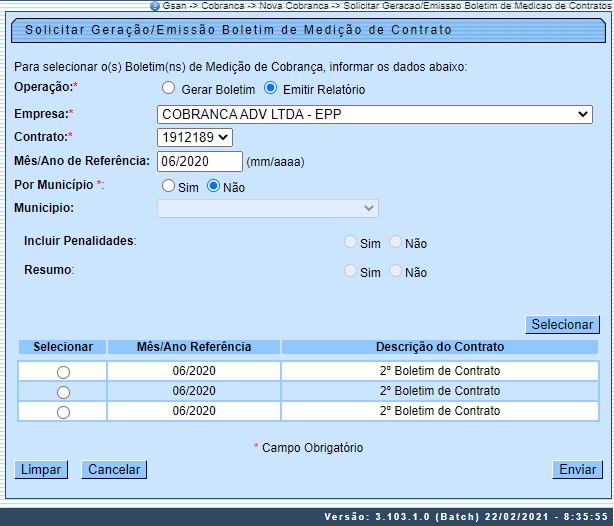Click the Mês/Ano de Referência input field

click(200, 161)
